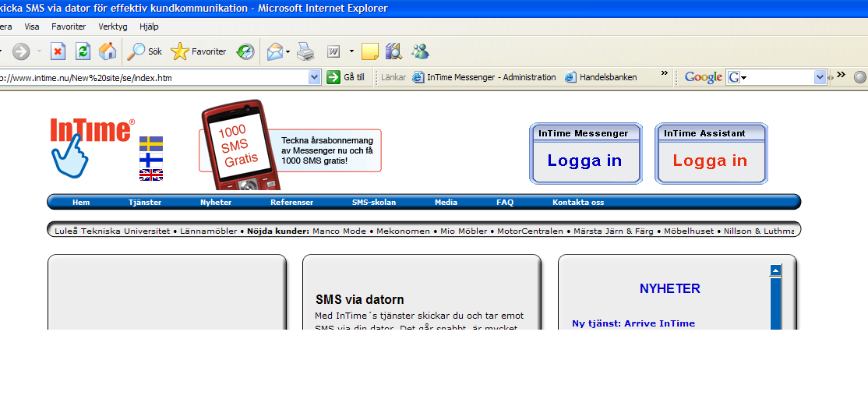Click the Edit with Word icon
This screenshot has height=399, width=868.
pyautogui.click(x=333, y=51)
